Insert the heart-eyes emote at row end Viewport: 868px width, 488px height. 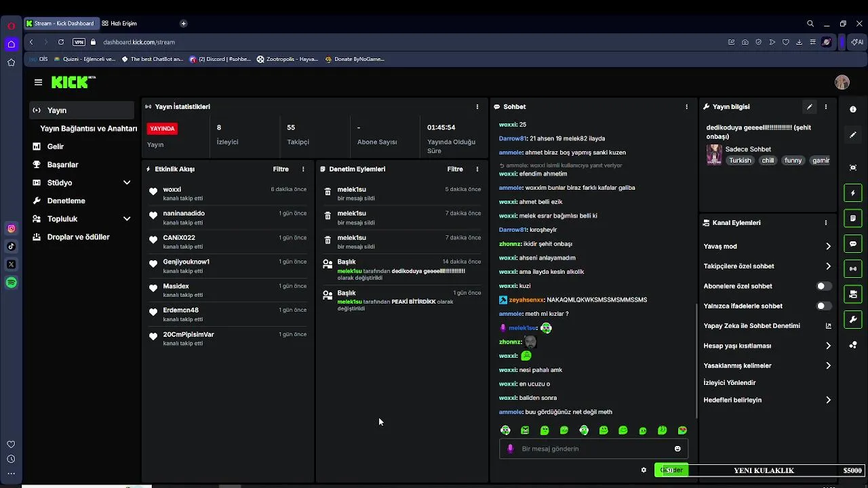(682, 430)
